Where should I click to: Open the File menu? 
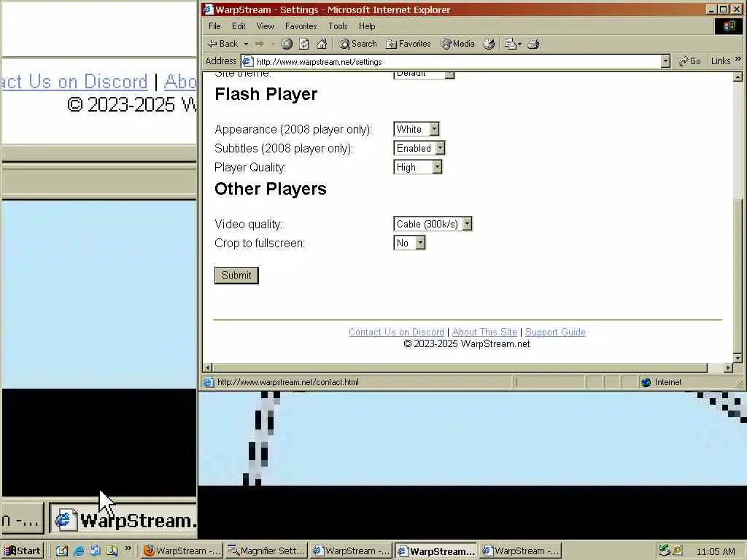click(214, 26)
